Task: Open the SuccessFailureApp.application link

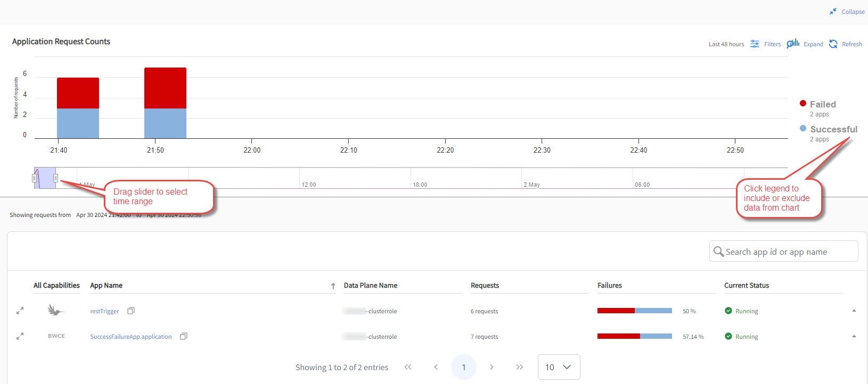Action: (x=131, y=337)
